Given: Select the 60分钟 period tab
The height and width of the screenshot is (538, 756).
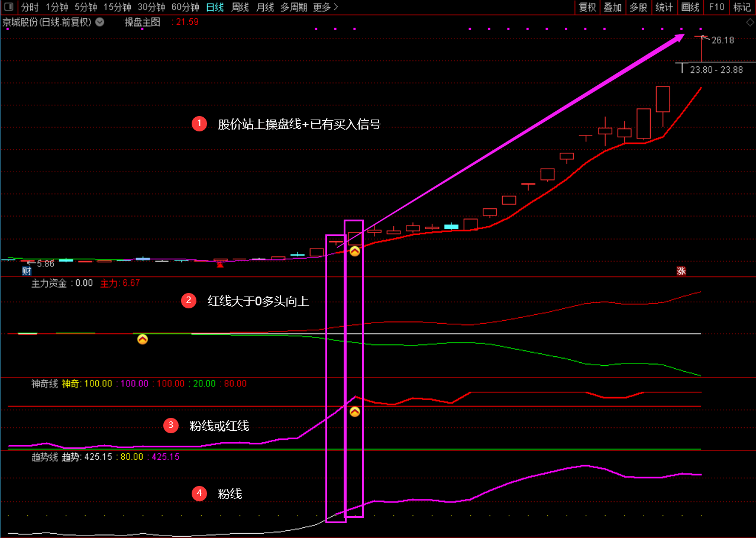Looking at the screenshot, I should click(185, 7).
